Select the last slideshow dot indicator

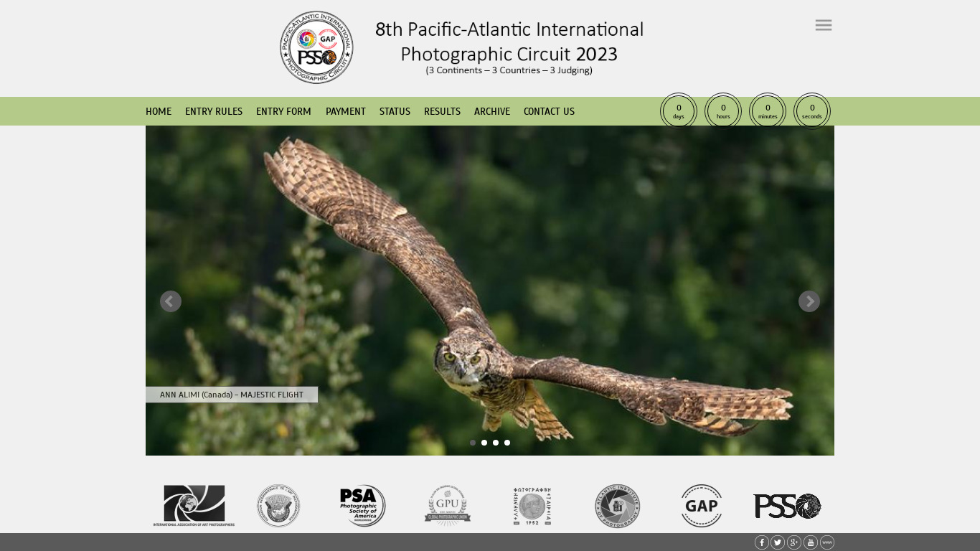click(507, 443)
